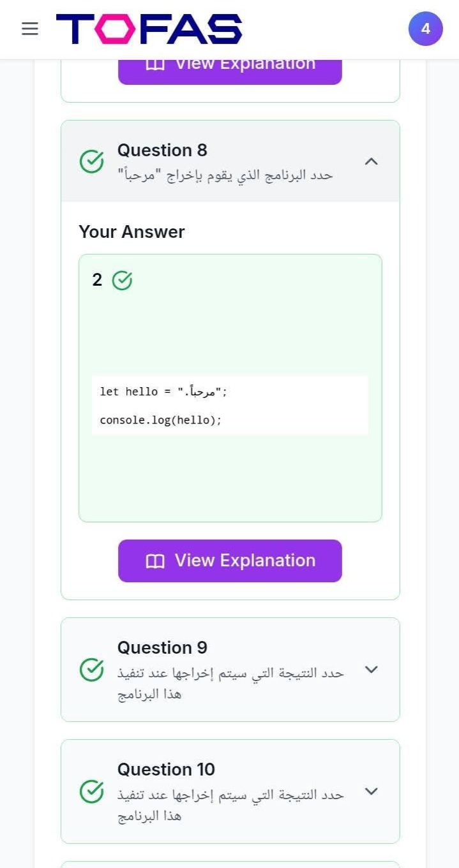Click the "Your Answer" label

(132, 232)
